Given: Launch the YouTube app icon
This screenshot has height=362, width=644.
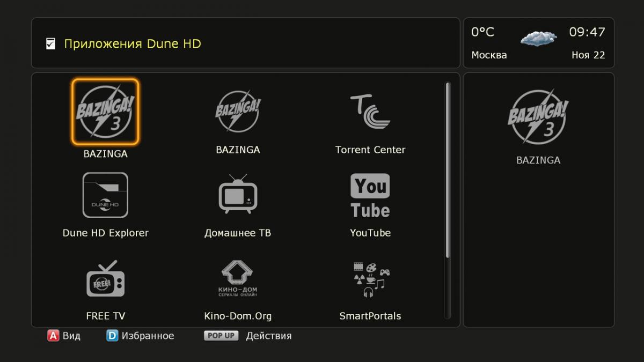Looking at the screenshot, I should [x=370, y=196].
